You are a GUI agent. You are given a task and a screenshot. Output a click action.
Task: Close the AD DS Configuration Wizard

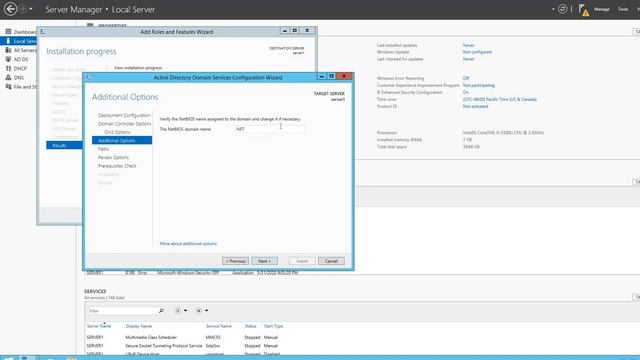[344, 76]
